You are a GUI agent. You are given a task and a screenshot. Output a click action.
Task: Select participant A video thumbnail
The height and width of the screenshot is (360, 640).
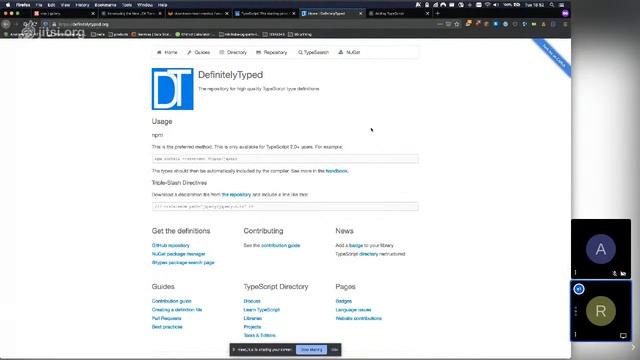tap(600, 249)
